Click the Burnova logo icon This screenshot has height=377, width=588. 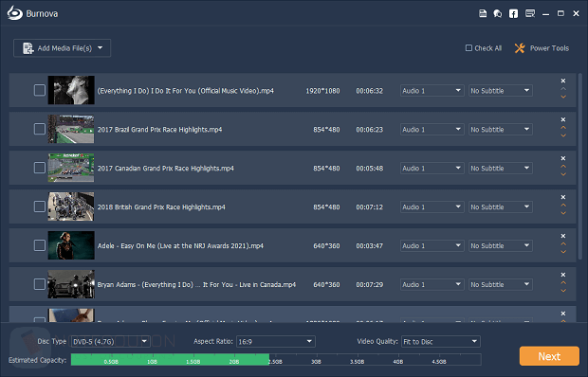(14, 13)
